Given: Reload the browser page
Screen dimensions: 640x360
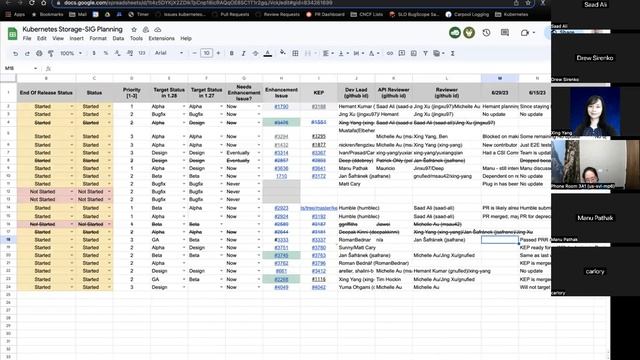Looking at the screenshot, I should coord(32,2).
